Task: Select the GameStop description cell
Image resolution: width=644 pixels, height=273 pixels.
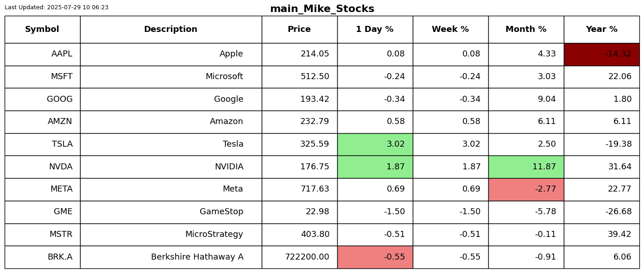Action: [171, 212]
